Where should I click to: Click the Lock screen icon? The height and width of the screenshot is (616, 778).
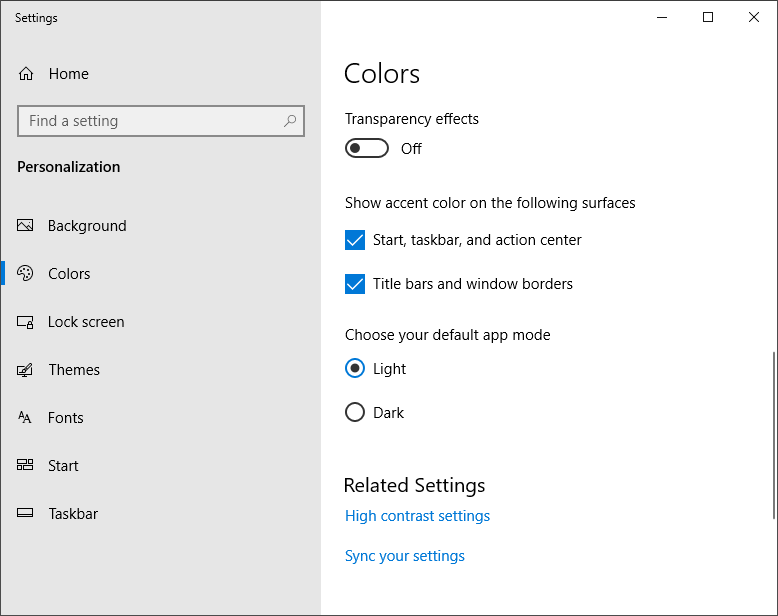click(x=26, y=322)
